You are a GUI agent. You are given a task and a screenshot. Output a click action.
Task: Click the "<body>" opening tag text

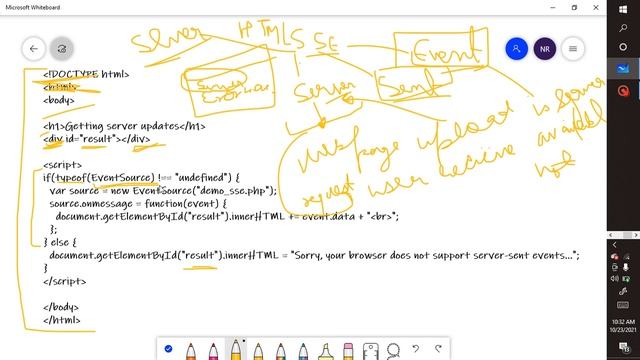point(59,100)
